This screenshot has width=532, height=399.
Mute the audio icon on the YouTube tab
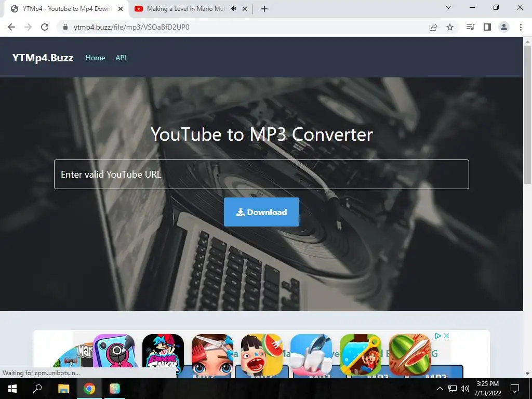point(233,9)
